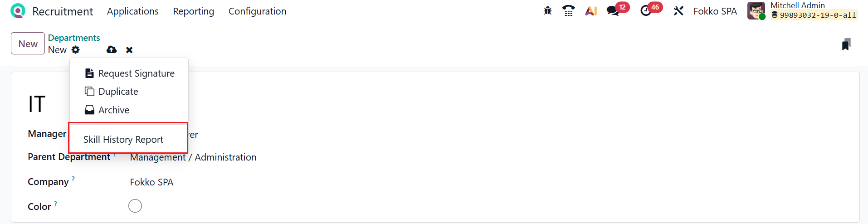868x224 pixels.
Task: Expand the Configuration menu
Action: click(257, 11)
